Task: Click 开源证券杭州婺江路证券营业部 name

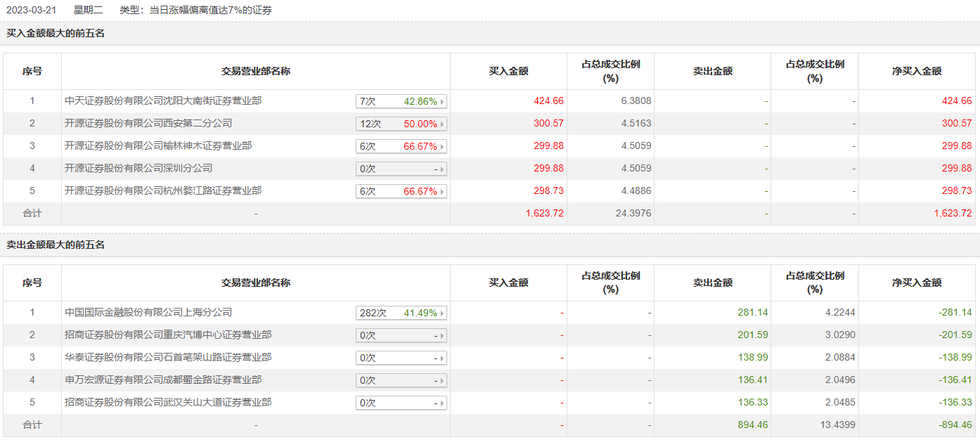Action: click(x=163, y=191)
